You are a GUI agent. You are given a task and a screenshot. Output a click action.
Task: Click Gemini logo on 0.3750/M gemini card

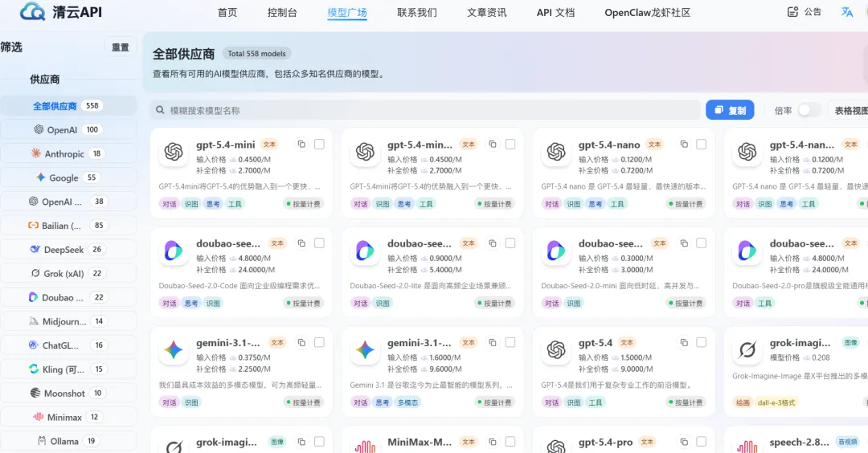[x=174, y=350]
